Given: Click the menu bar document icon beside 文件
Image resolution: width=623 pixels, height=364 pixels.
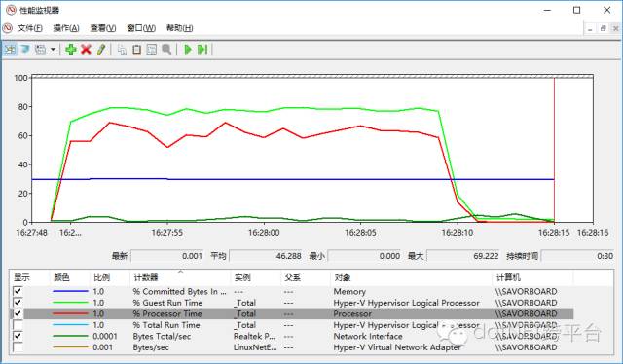Looking at the screenshot, I should point(8,28).
